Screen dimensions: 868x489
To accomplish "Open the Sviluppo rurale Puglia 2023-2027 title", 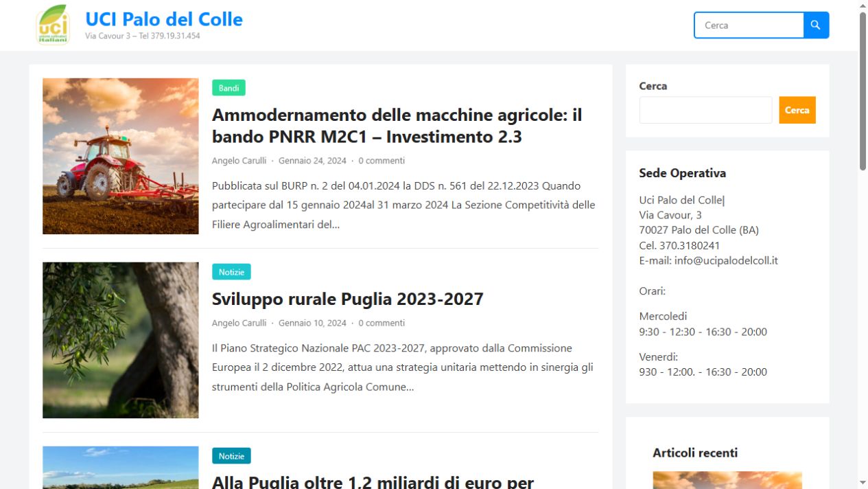I will click(x=348, y=299).
